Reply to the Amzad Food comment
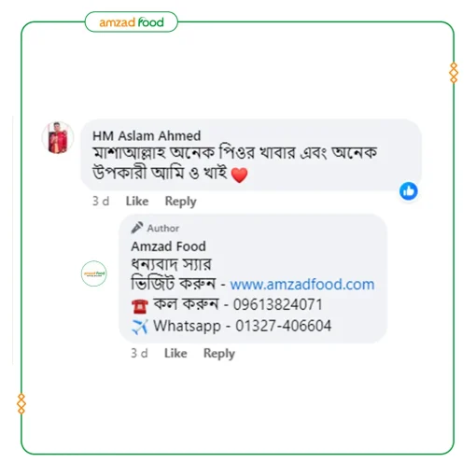The height and width of the screenshot is (476, 476). coord(219,354)
